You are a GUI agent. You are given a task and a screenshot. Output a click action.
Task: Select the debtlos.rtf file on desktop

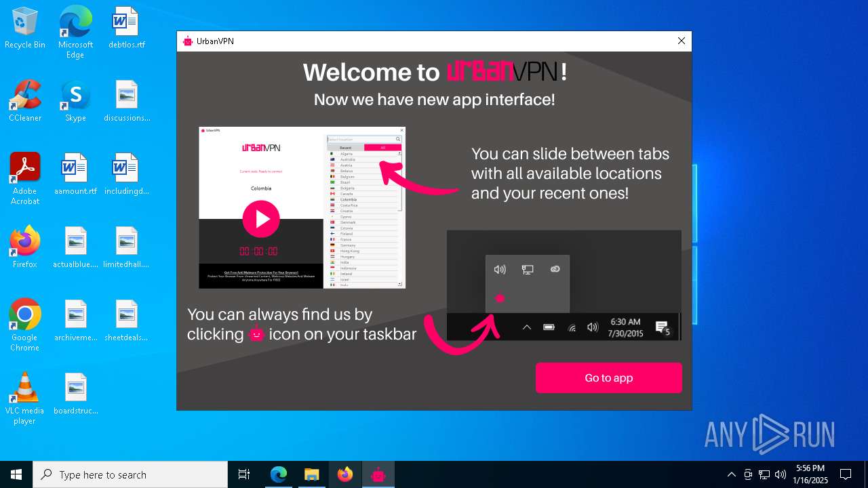[127, 28]
